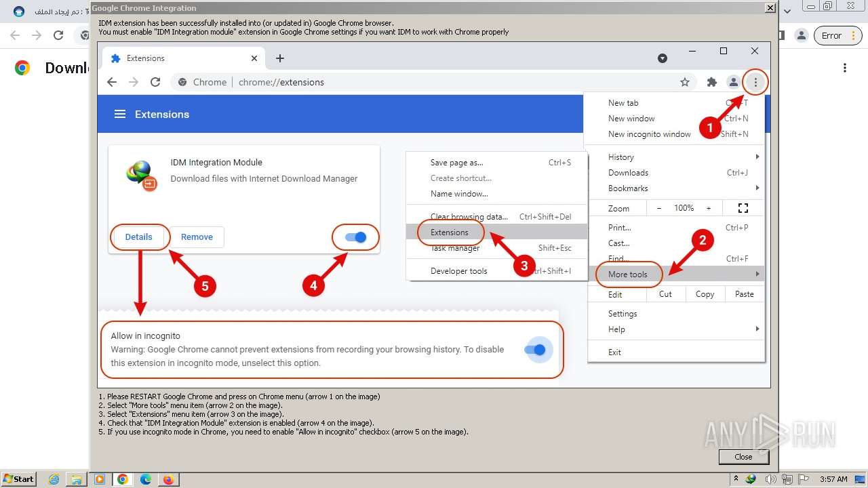Open the tab search dropdown in guide image

pos(663,58)
